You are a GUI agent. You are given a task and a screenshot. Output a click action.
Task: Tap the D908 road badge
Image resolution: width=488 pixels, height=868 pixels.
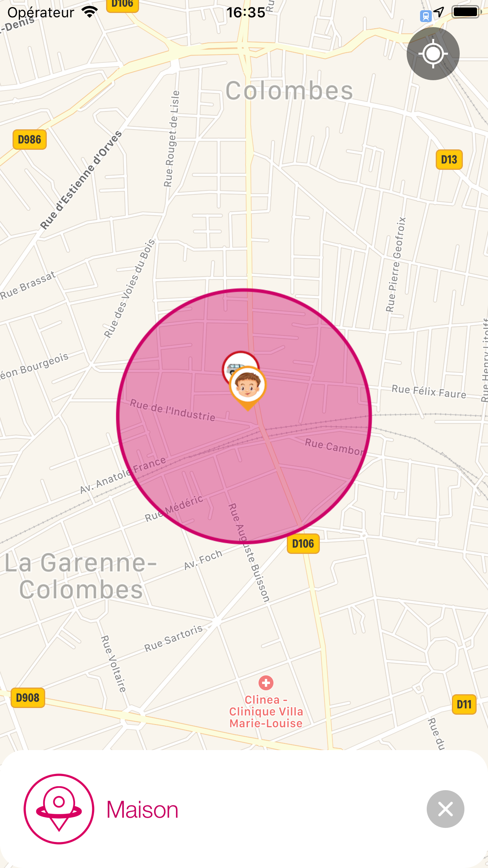[28, 698]
